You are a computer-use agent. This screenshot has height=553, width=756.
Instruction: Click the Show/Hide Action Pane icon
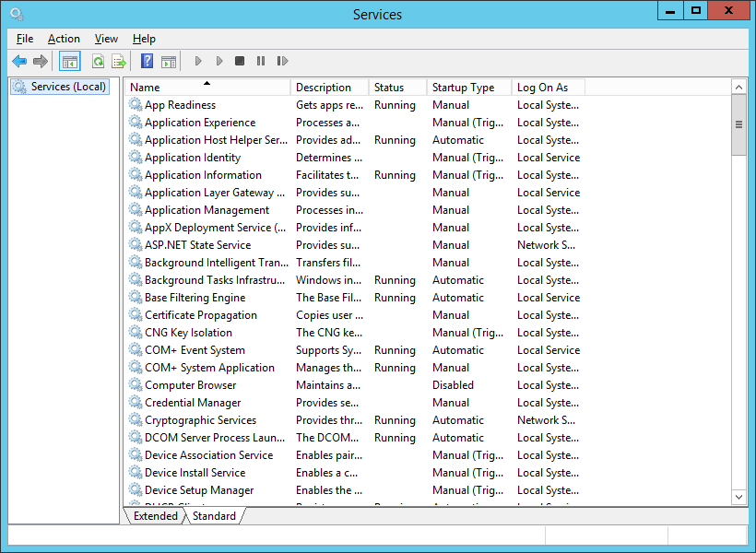[168, 62]
